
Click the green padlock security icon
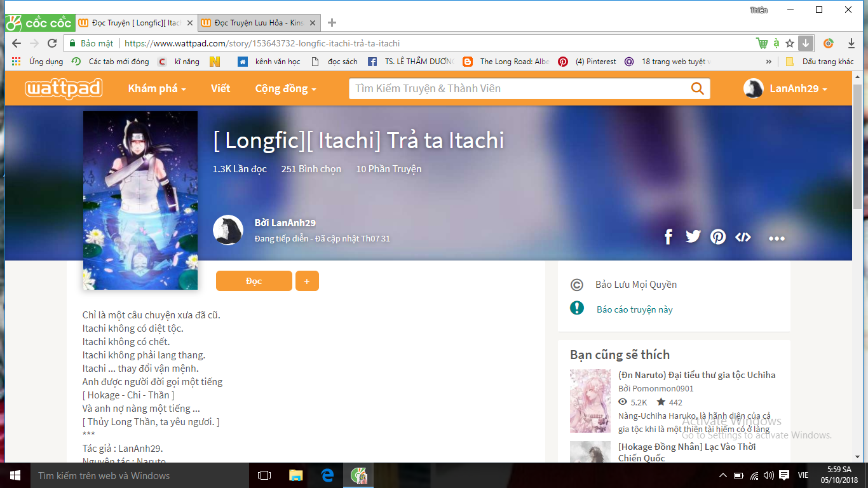click(x=73, y=43)
